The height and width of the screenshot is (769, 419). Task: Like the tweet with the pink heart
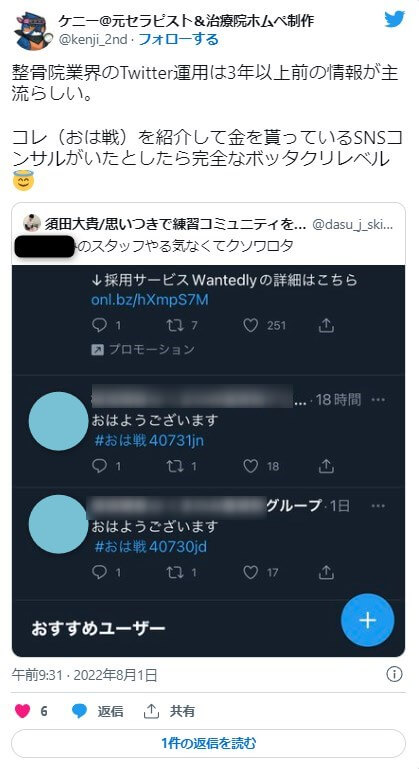tap(23, 711)
